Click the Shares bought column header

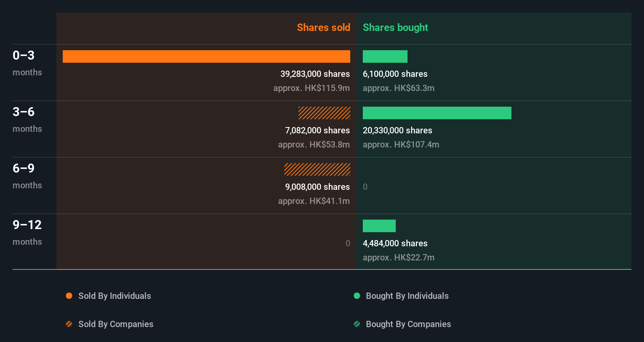tap(395, 27)
